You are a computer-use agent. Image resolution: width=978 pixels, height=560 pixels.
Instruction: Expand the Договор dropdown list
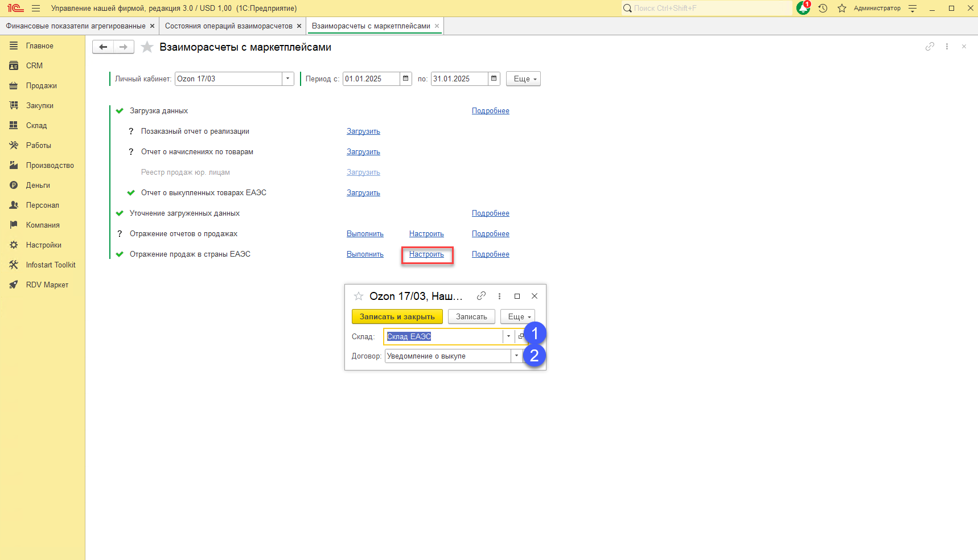tap(516, 356)
